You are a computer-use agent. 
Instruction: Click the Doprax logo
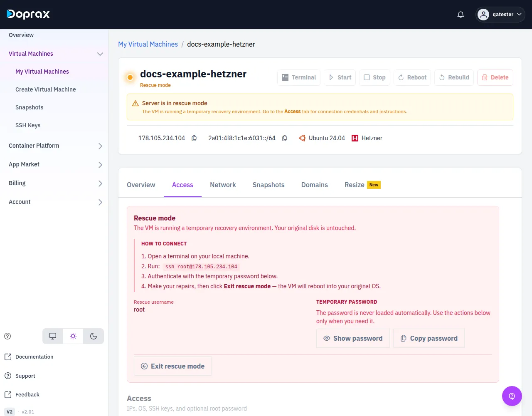tap(28, 14)
